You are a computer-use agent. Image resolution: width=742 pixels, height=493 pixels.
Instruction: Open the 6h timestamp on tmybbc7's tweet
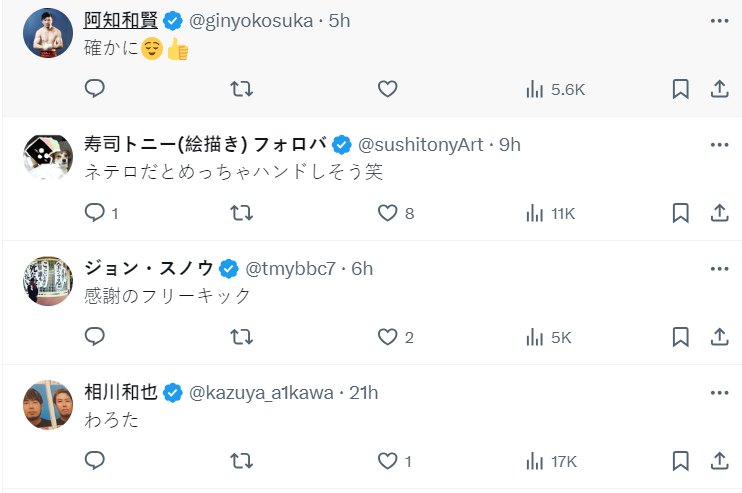(x=362, y=269)
